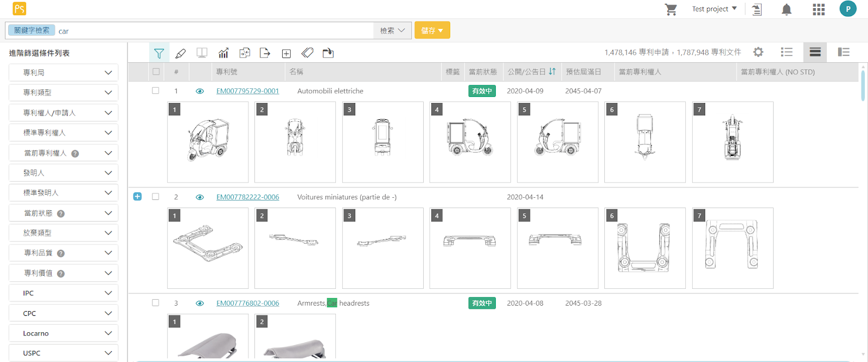Check the checkbox for row 3
868x362 pixels.
coord(156,303)
